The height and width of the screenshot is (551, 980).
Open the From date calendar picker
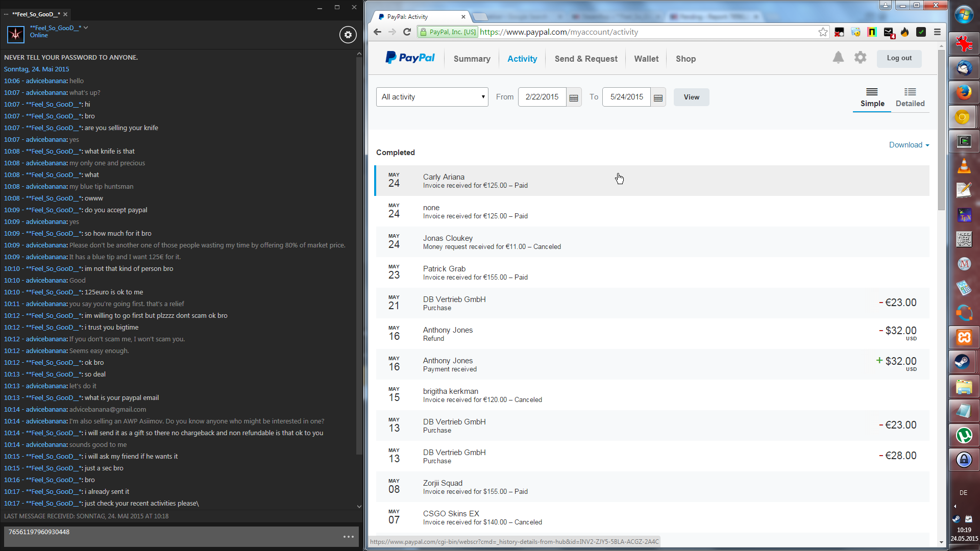pos(574,97)
